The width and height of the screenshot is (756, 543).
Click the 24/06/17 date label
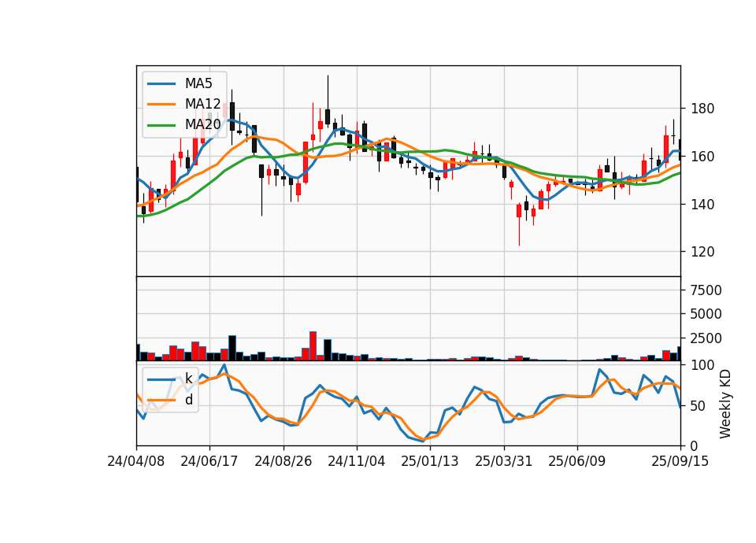click(x=209, y=461)
